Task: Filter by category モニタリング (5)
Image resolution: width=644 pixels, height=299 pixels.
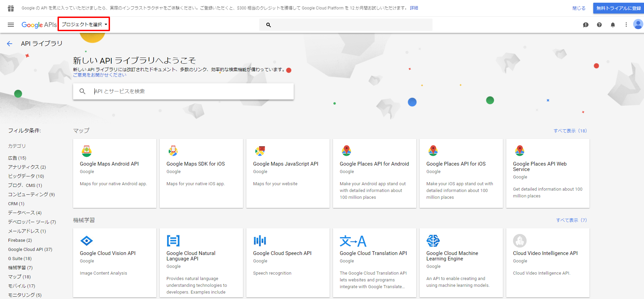Action: tap(25, 295)
